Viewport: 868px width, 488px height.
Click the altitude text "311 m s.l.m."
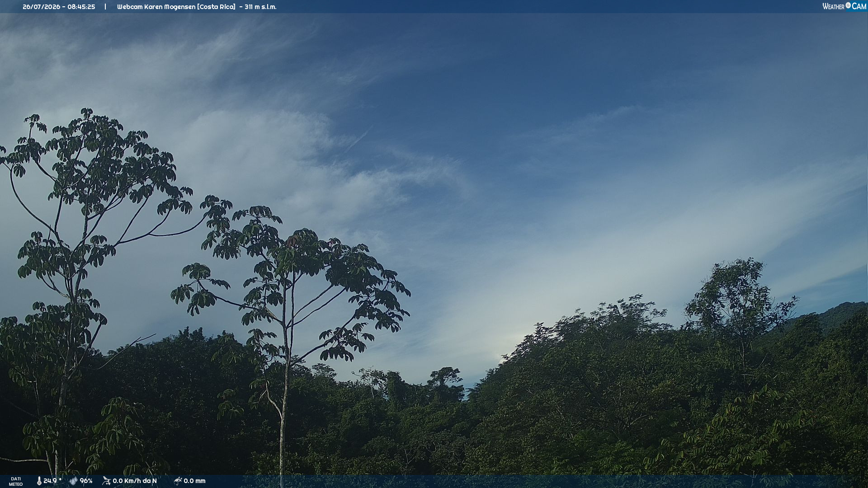[260, 7]
